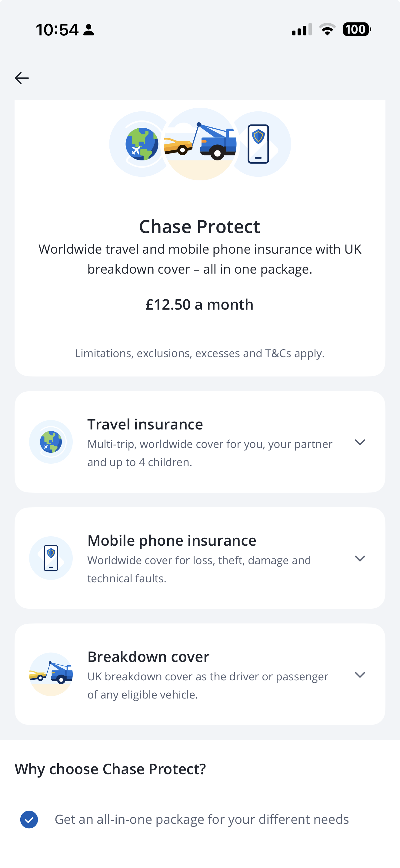Tap the battery status indicator

point(356,29)
